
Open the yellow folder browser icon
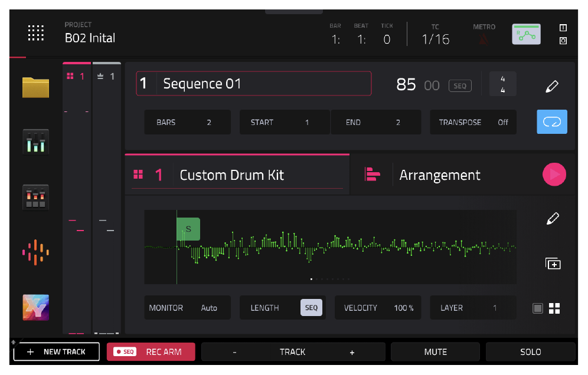click(x=35, y=87)
